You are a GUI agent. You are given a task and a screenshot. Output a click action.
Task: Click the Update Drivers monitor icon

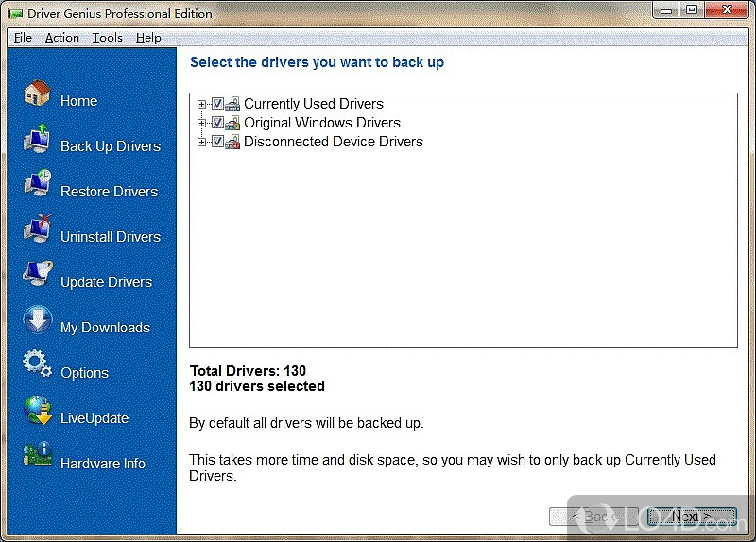pos(37,274)
